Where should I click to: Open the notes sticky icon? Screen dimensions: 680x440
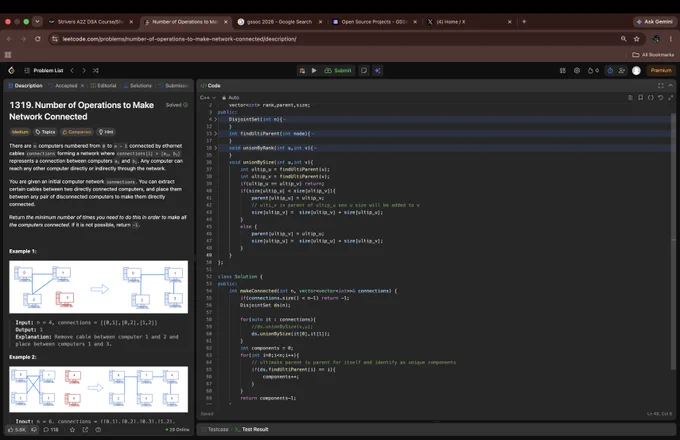364,70
